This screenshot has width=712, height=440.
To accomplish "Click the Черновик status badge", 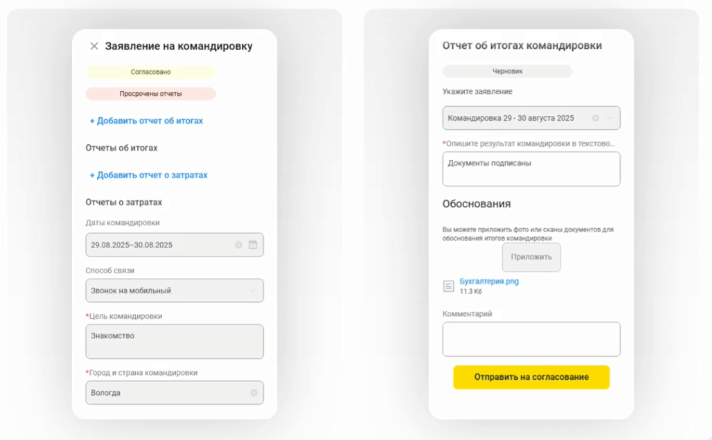I will click(507, 72).
